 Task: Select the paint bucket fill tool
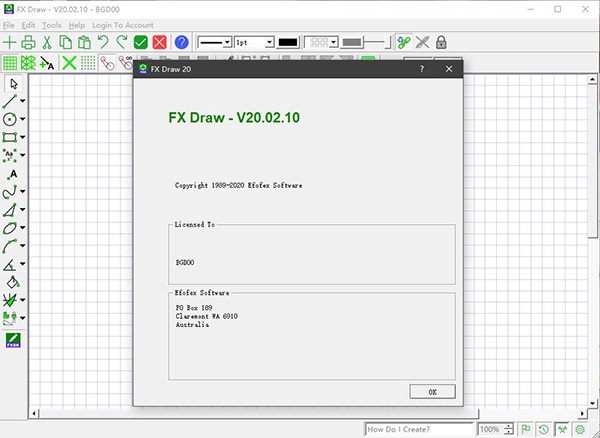[x=13, y=282]
